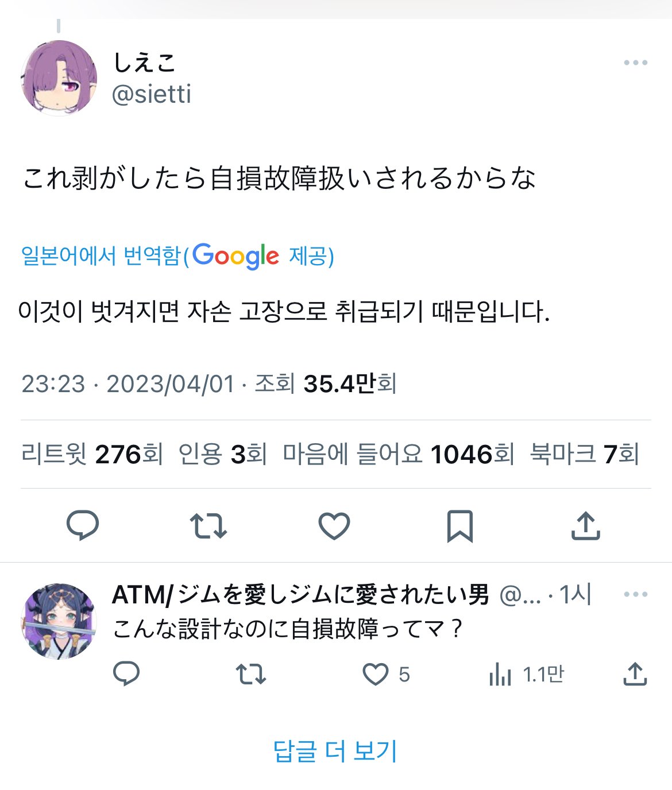This screenshot has height=790, width=672.
Task: Share the main tweet via the upload icon
Action: 586,525
